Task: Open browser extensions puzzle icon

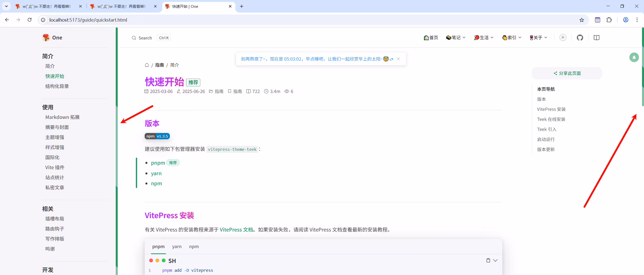Action: click(609, 20)
